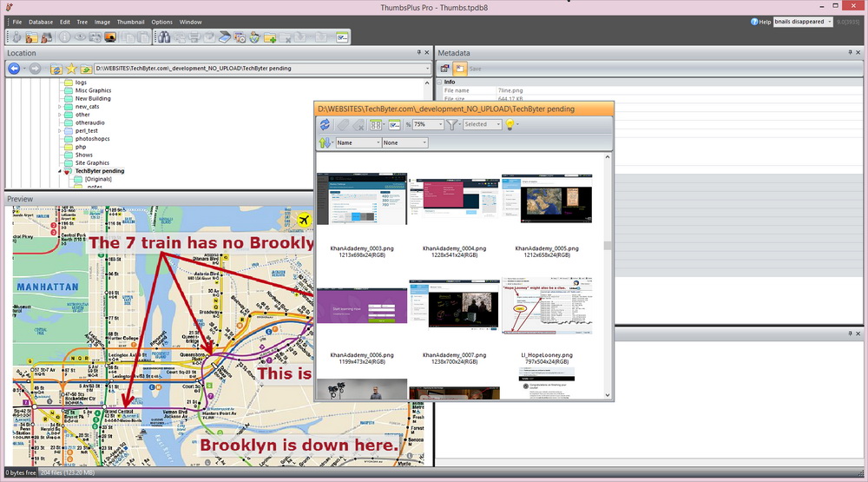Click the info circle icon in toolbar
This screenshot has width=868, height=482.
click(65, 37)
